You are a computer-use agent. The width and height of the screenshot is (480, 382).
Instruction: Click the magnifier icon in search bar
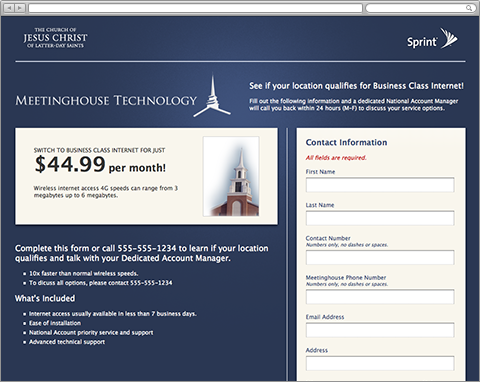(469, 8)
